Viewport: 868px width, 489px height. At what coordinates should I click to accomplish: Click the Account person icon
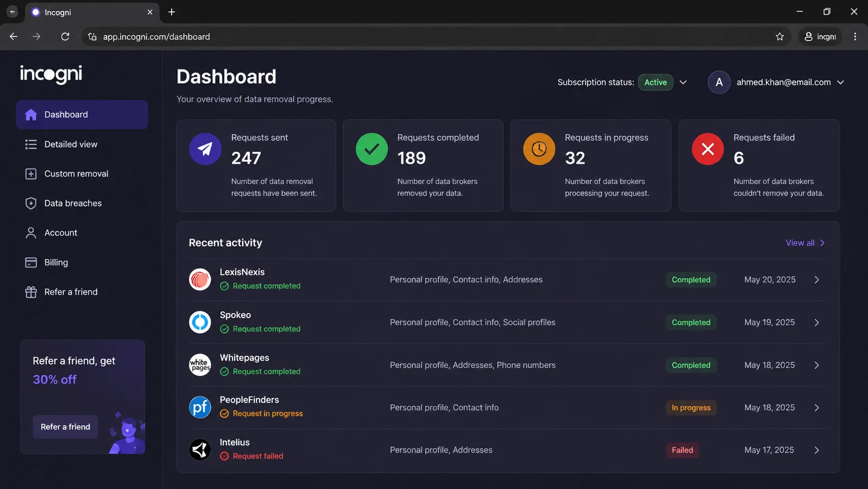[31, 233]
